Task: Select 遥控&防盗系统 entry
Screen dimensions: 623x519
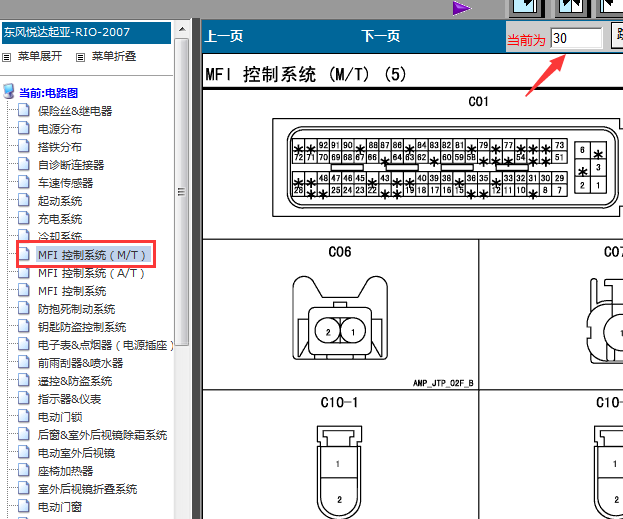Action: point(75,381)
